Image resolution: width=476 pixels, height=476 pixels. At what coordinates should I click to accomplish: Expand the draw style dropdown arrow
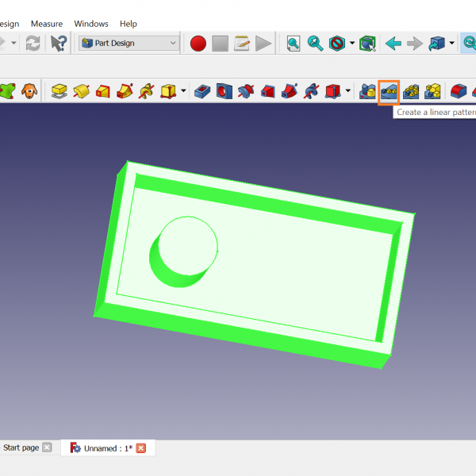(351, 44)
